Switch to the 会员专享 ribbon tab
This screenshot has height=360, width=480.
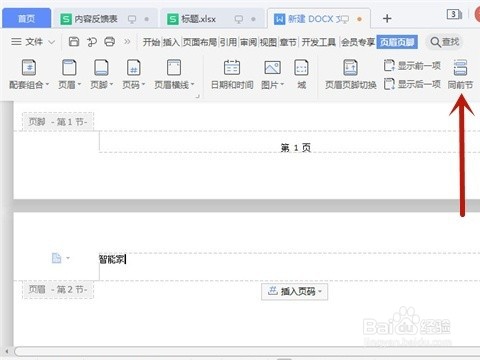[x=358, y=42]
